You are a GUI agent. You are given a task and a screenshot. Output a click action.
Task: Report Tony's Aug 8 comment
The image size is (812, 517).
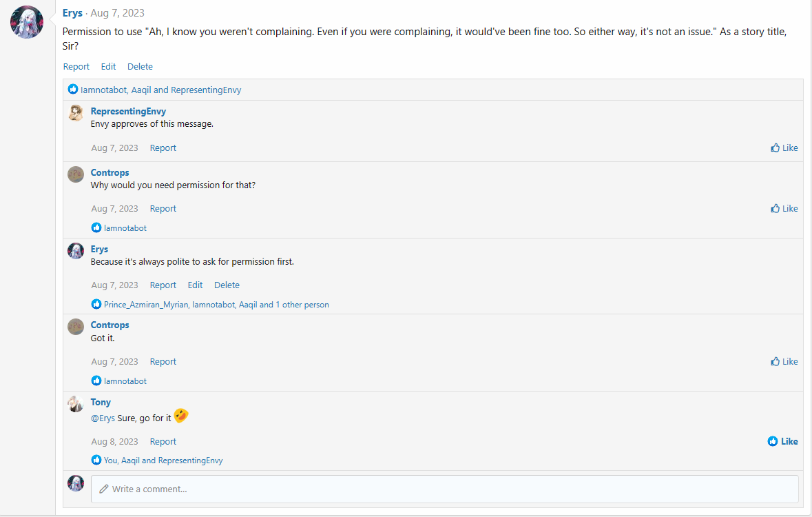pos(163,441)
